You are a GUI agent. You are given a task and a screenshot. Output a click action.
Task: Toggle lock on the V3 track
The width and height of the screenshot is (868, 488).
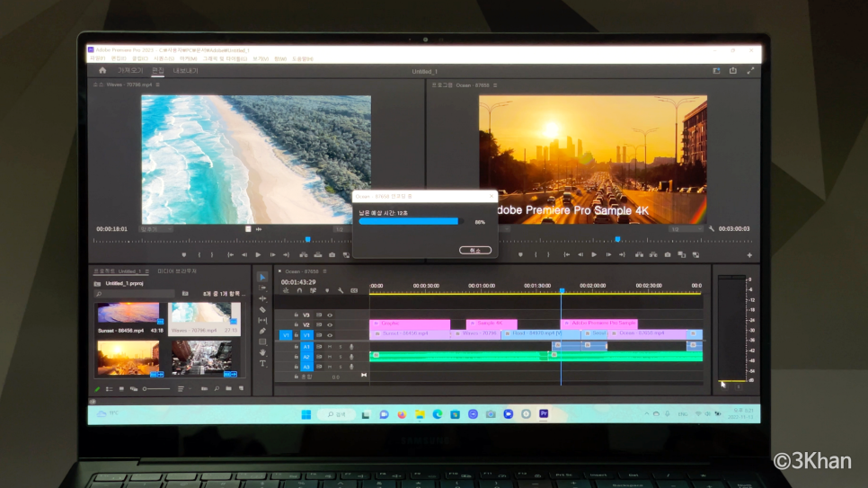click(x=296, y=315)
